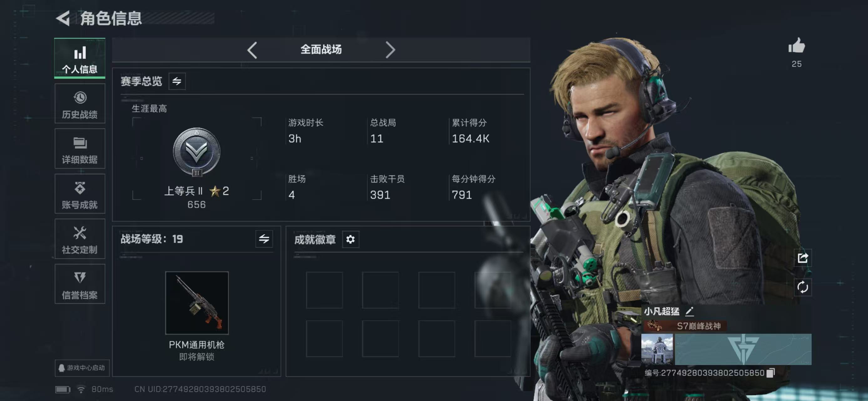
Task: Select the first empty achievement badge slot
Action: pyautogui.click(x=324, y=290)
